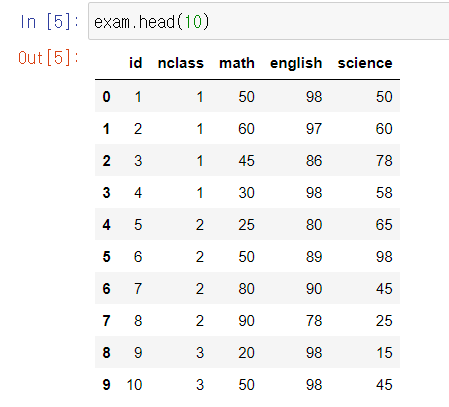Click english value 78 in index row 7

314,321
